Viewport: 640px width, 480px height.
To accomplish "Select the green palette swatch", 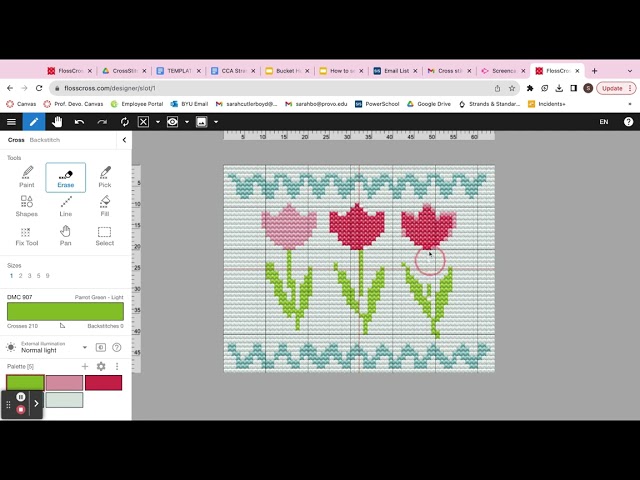I will point(25,383).
